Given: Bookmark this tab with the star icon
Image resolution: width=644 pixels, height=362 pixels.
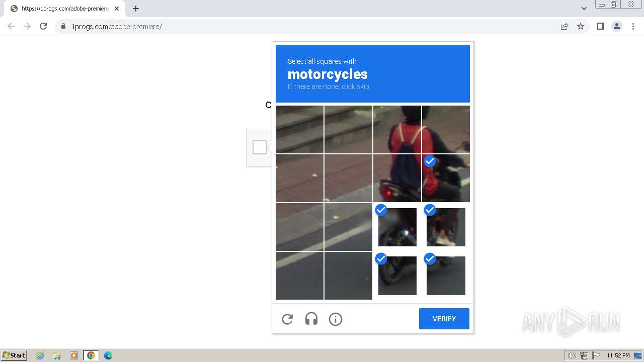Looking at the screenshot, I should tap(581, 26).
